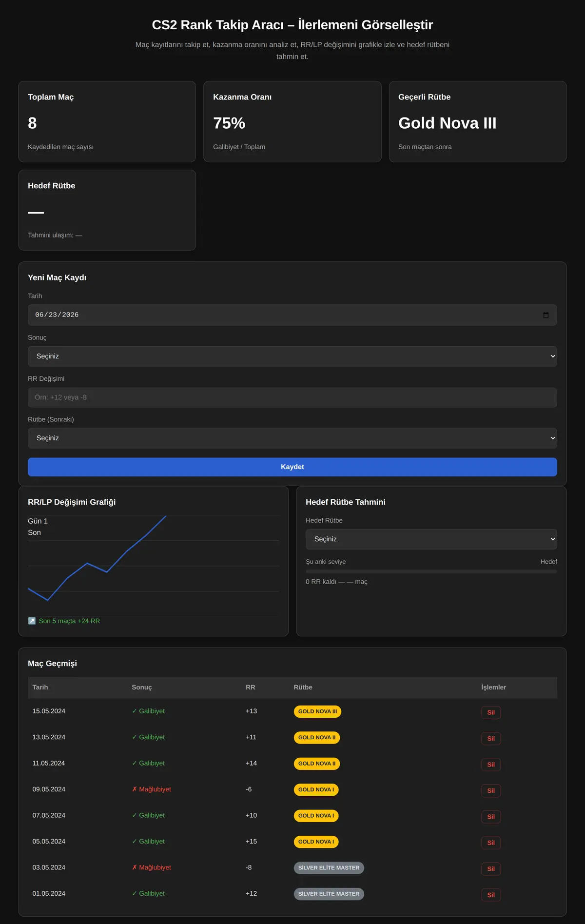Click SILVER ELITE MASTER badge on 01.05.2024
The image size is (585, 924).
pyautogui.click(x=329, y=894)
